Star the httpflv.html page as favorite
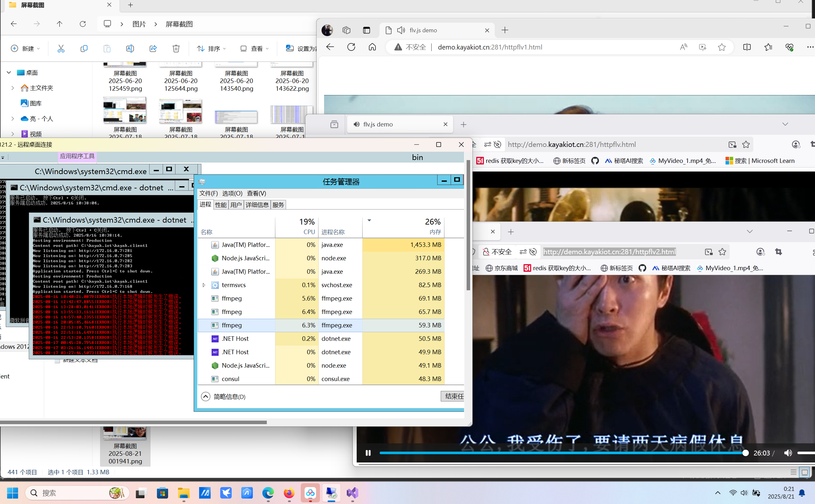Screen dimensions: 815x504 (746, 144)
